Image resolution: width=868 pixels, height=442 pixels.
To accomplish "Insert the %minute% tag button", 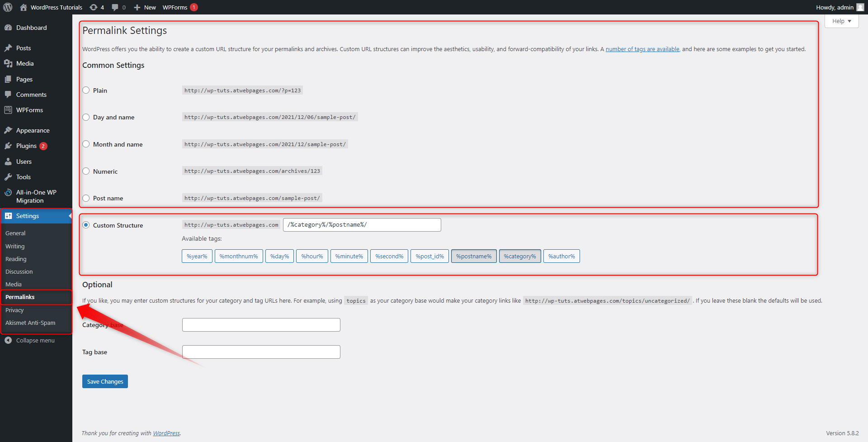I will tap(349, 256).
